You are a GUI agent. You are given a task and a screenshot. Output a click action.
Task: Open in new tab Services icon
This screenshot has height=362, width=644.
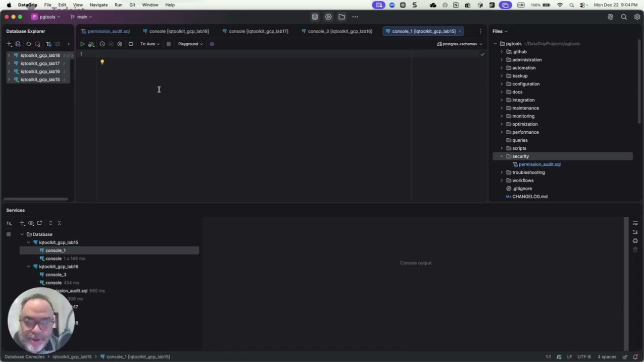[x=40, y=223]
